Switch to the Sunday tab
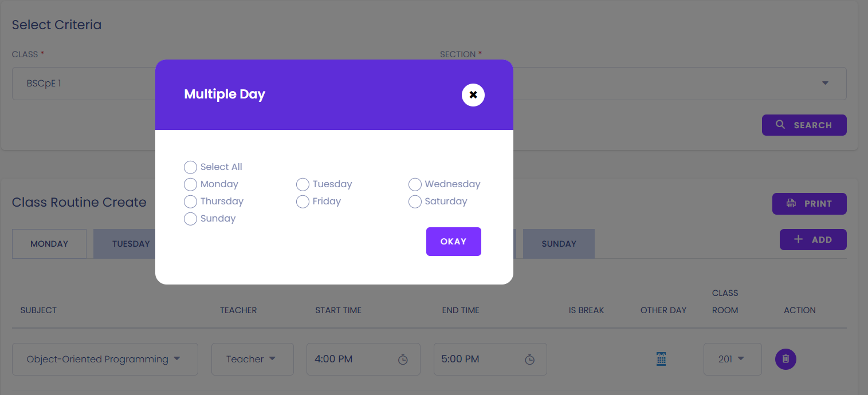This screenshot has width=868, height=395. click(x=559, y=244)
